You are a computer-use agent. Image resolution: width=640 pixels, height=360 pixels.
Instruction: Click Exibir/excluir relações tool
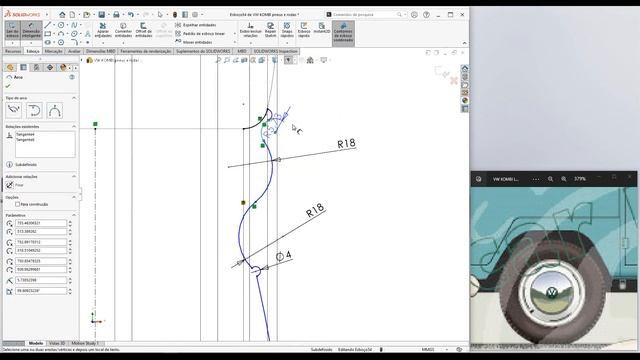[x=251, y=30]
